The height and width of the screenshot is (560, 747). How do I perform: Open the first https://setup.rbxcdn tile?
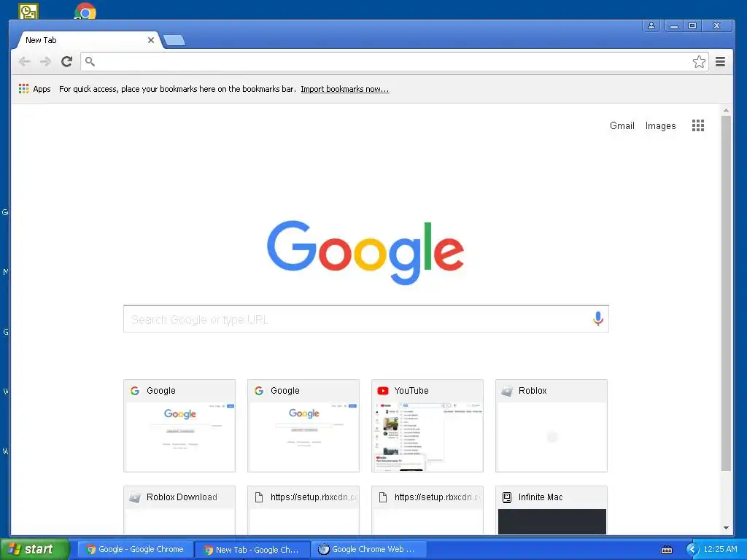(x=303, y=510)
